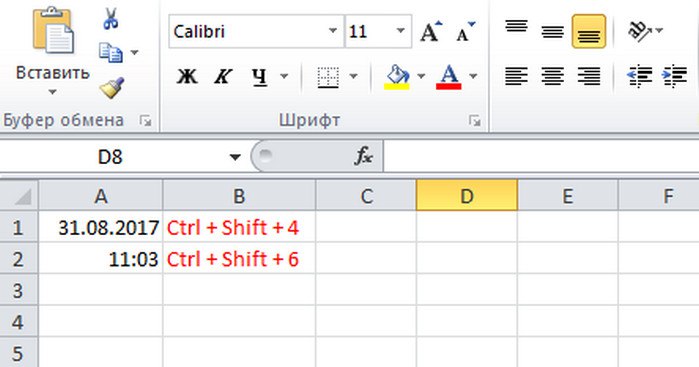Select highlighted column D header

point(467,196)
